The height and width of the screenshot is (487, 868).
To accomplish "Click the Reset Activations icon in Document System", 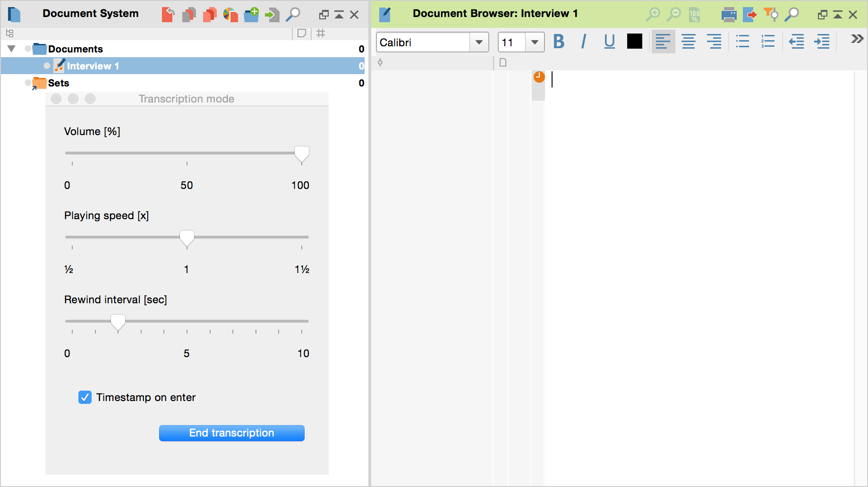I will 168,15.
